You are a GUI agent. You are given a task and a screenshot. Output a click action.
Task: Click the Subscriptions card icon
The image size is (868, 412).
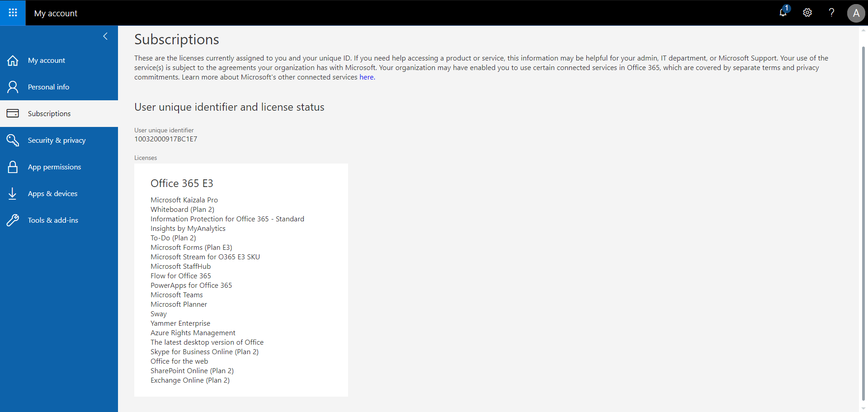[13, 113]
